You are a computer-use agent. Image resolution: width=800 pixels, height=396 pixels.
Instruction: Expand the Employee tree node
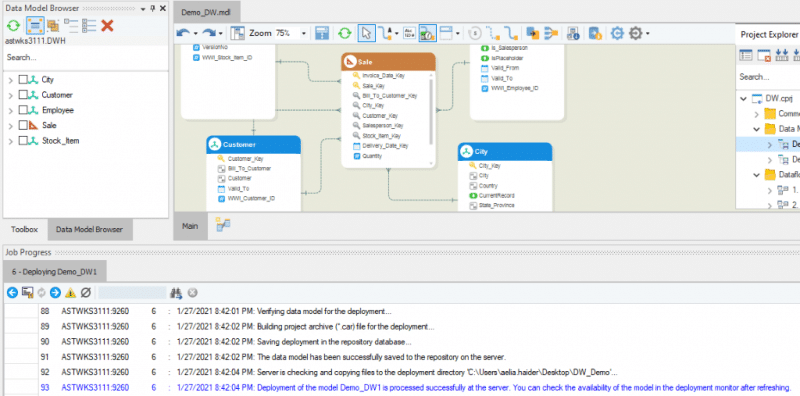pos(11,111)
